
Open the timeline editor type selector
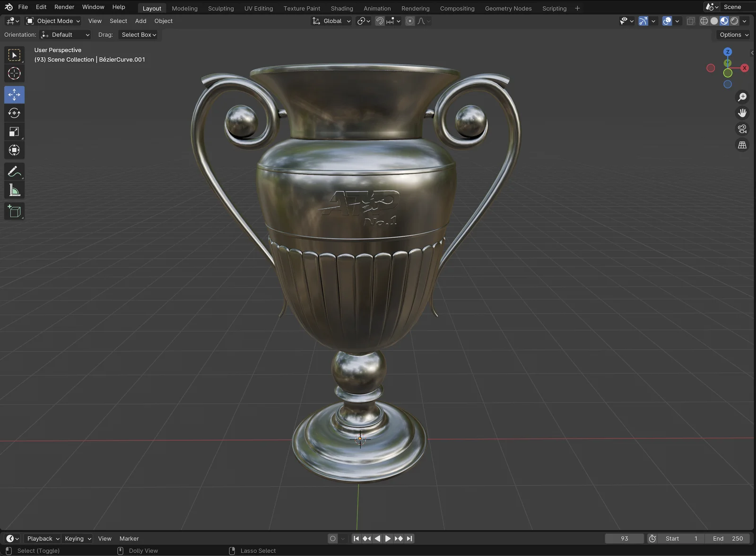(x=12, y=539)
